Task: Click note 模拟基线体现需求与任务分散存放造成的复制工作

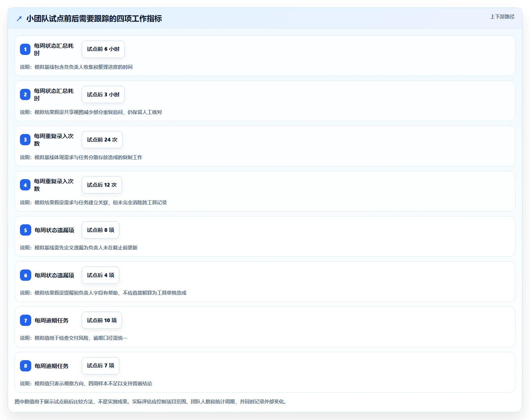Action: click(81, 157)
